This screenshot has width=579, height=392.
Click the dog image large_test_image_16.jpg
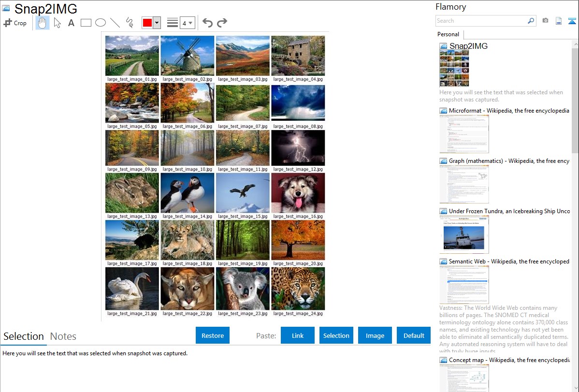tap(298, 193)
